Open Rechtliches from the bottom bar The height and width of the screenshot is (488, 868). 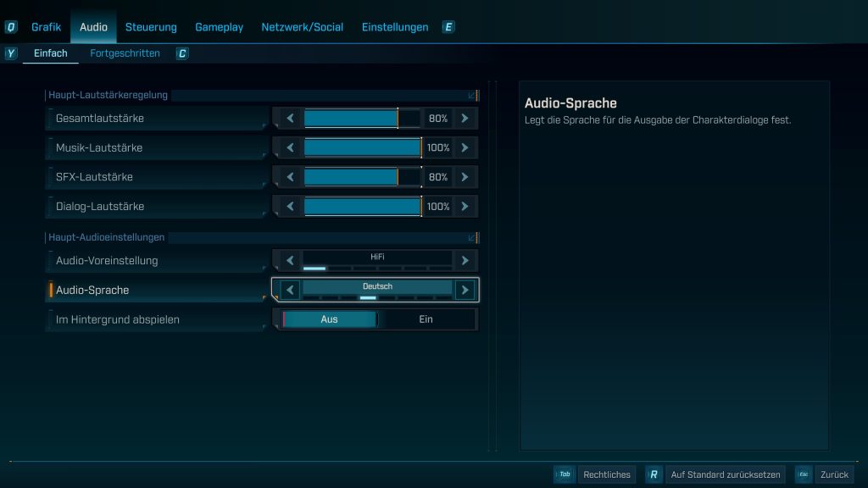click(607, 474)
